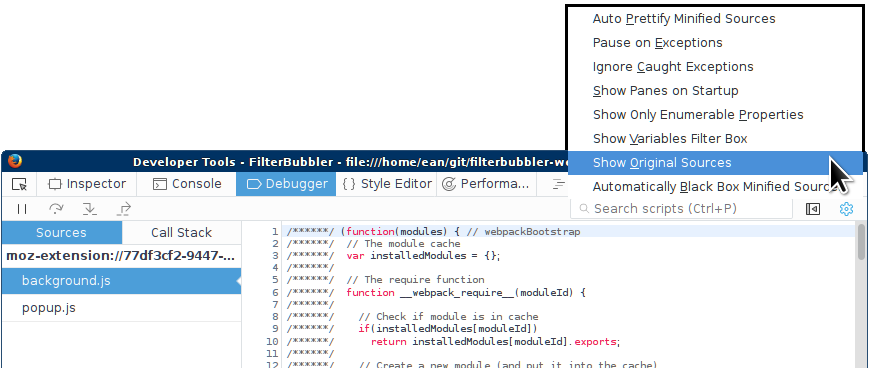Click line number 9 in gutter
The image size is (878, 368).
coord(274,329)
